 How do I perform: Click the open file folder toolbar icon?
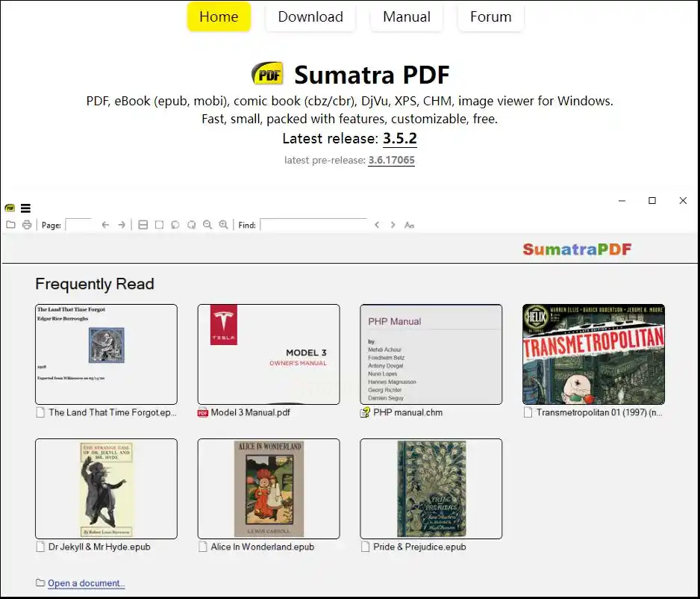click(10, 225)
